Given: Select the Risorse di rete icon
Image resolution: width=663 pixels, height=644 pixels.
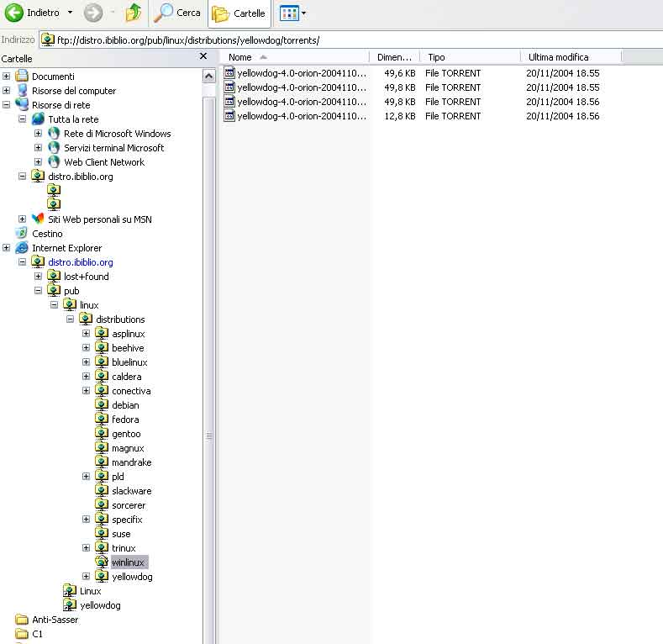Looking at the screenshot, I should click(x=22, y=104).
